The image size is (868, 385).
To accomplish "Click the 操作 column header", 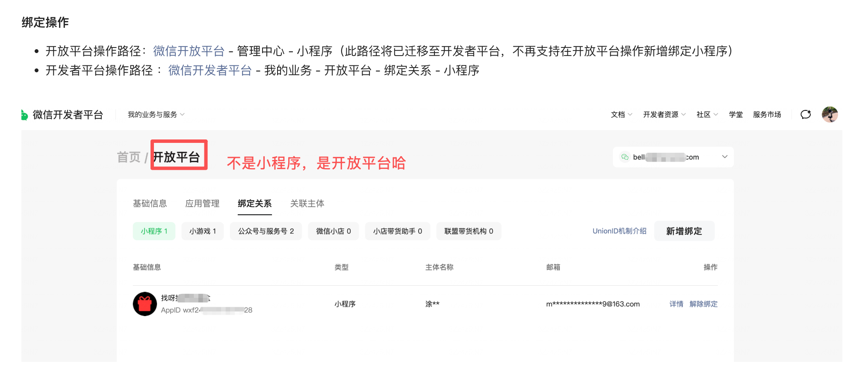I will [711, 267].
